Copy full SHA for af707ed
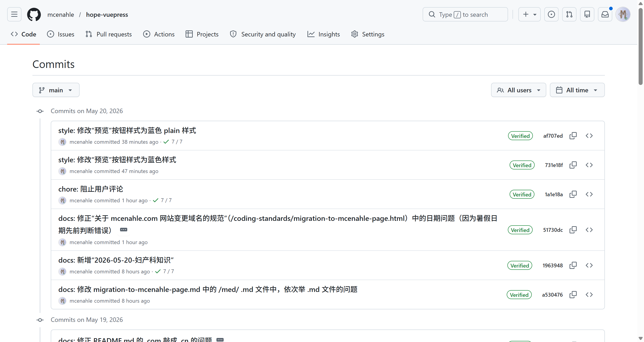The image size is (644, 342). click(x=573, y=135)
